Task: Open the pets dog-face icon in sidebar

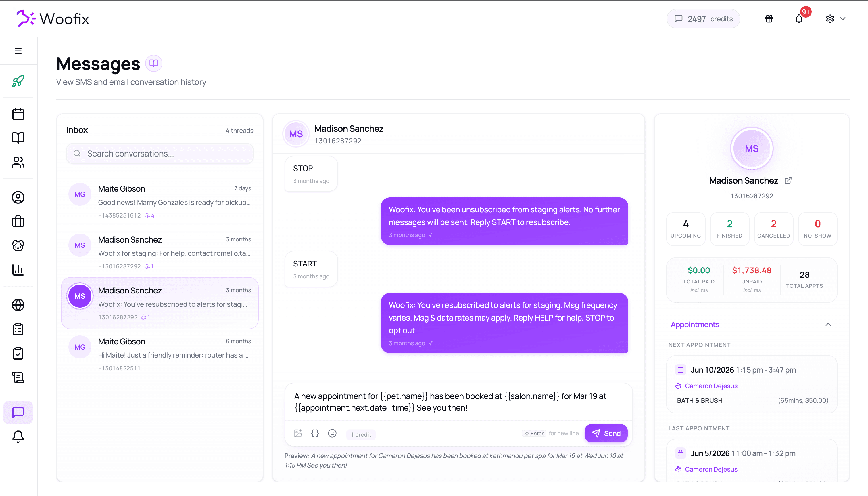Action: [x=18, y=246]
